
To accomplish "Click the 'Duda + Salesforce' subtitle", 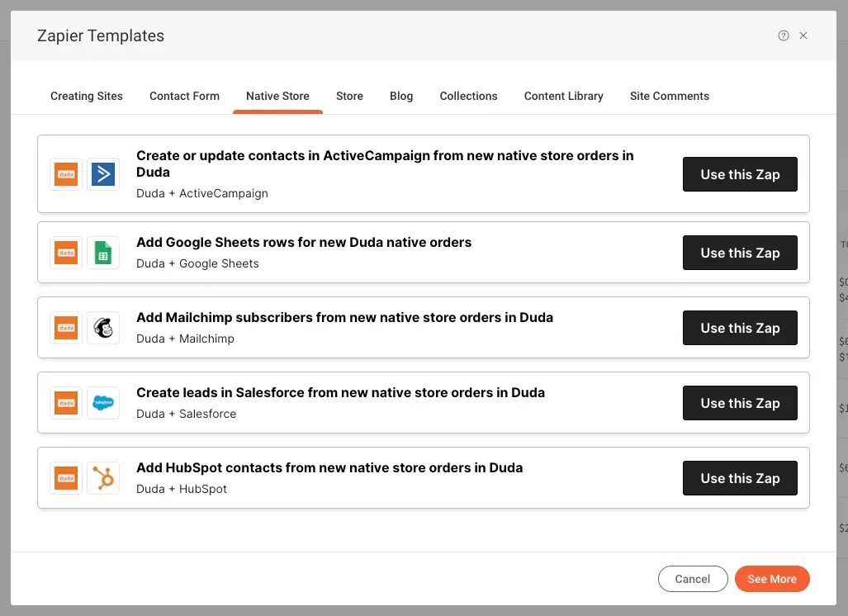I will pos(186,414).
